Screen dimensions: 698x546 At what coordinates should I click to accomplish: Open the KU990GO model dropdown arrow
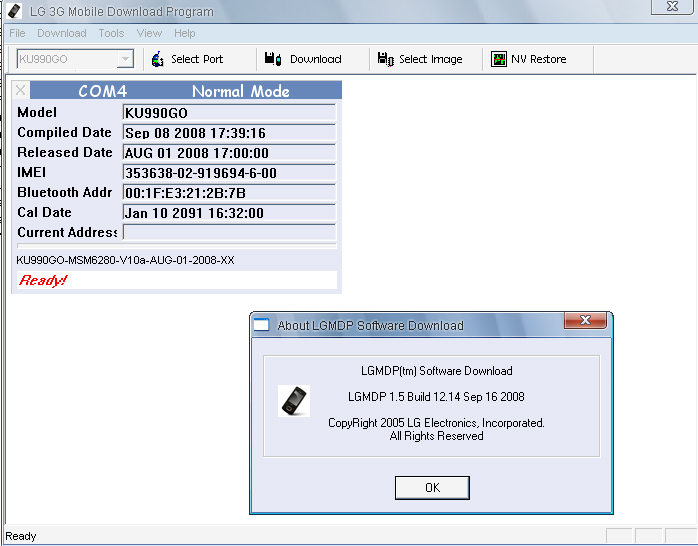coord(126,59)
